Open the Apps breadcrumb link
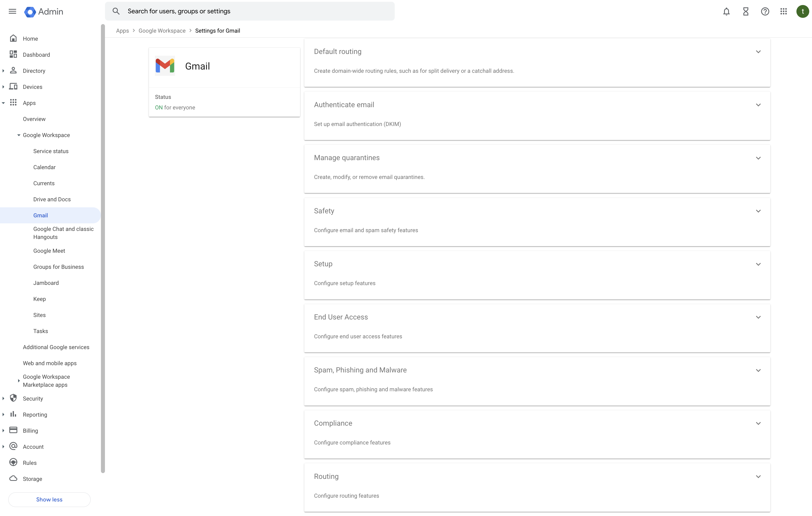The image size is (812, 516). (x=123, y=30)
